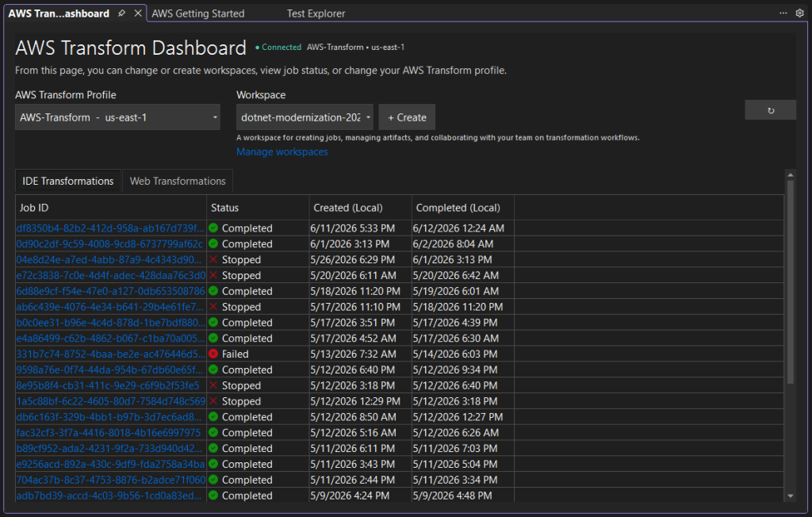This screenshot has width=812, height=517.
Task: Open job link fac32cf3-3f7a-4416-8018
Action: point(108,433)
